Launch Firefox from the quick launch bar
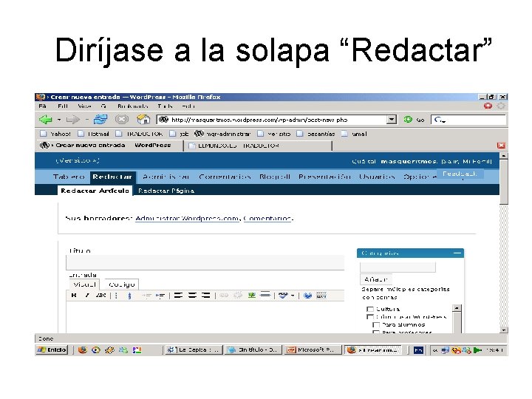Screen dimensions: 532x399 pyautogui.click(x=83, y=349)
